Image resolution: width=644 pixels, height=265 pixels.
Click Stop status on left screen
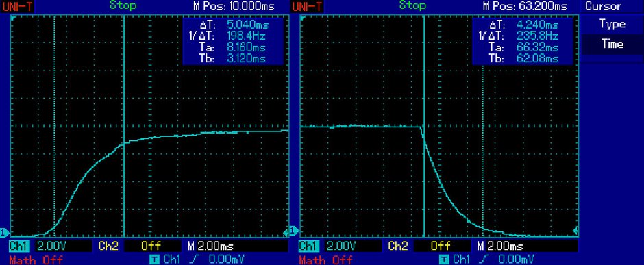(x=123, y=5)
